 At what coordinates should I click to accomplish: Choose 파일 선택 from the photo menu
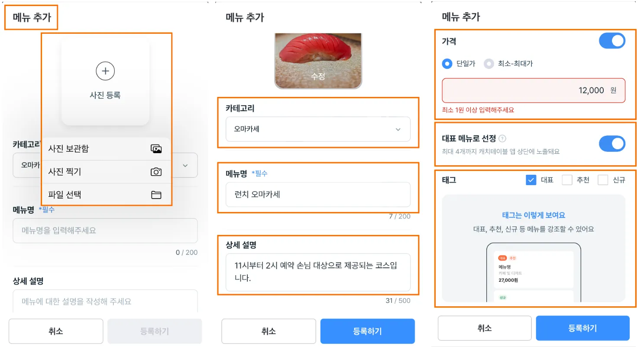point(65,195)
